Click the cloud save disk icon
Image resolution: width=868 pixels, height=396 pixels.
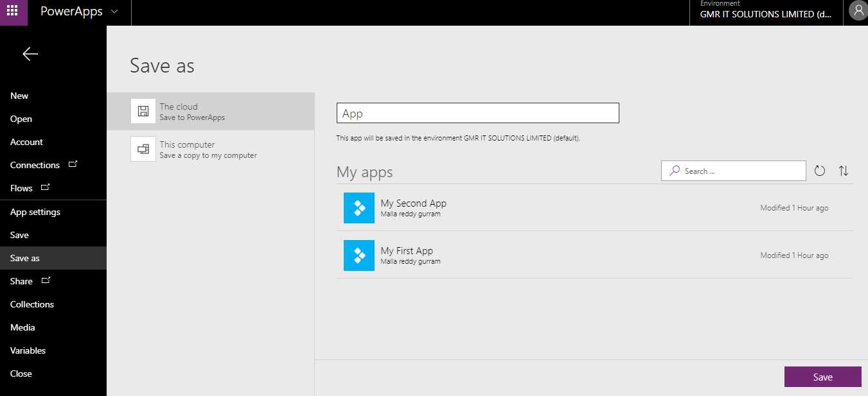click(x=143, y=111)
